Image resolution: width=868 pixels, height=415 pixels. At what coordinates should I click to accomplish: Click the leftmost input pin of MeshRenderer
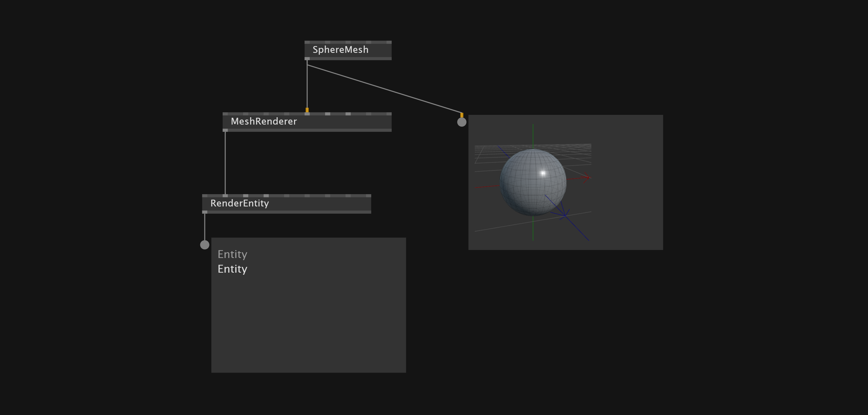coord(225,114)
